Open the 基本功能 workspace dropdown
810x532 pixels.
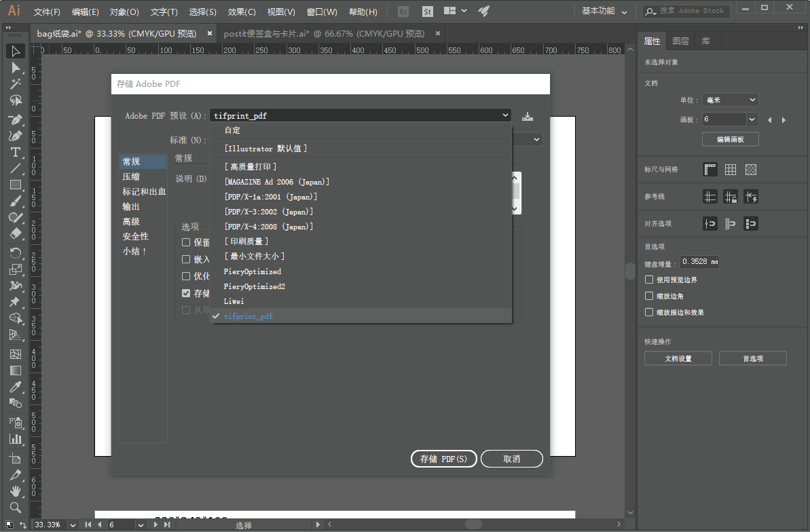point(604,11)
